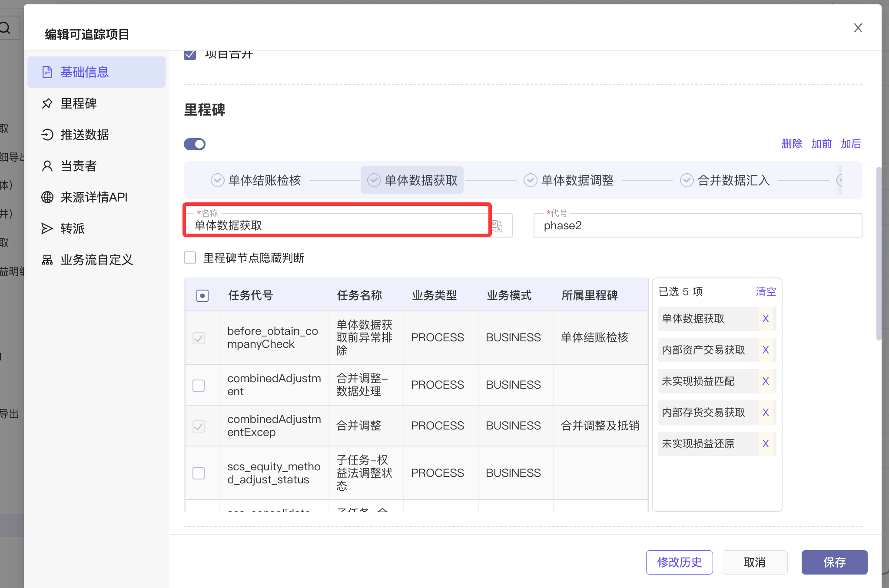Toggle checkbox for combinedAdjustmentExcep row
Viewport: 889px width, 588px height.
199,426
